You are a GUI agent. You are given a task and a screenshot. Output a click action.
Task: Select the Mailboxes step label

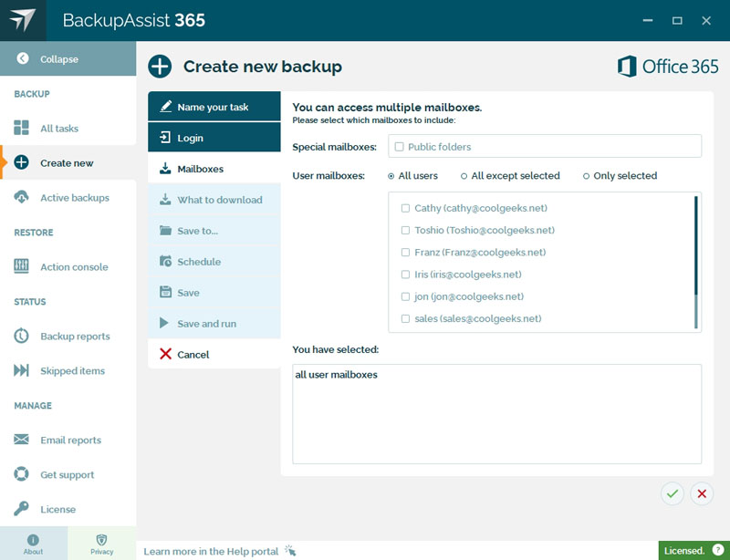(200, 169)
